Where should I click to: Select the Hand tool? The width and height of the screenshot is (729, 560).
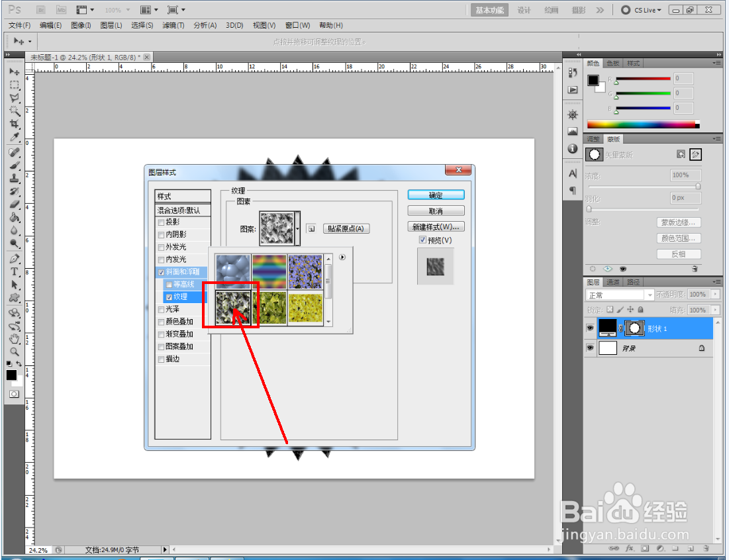point(15,339)
